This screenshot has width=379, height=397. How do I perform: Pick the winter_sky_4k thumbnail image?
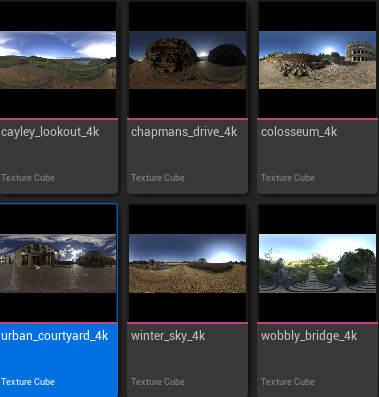[x=187, y=263]
